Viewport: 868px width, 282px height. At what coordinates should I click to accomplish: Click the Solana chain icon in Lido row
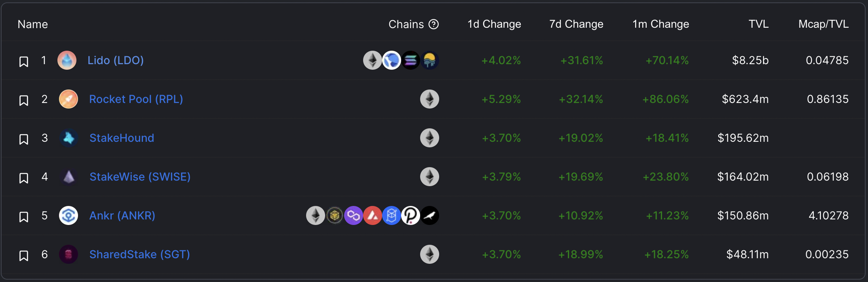tap(411, 60)
